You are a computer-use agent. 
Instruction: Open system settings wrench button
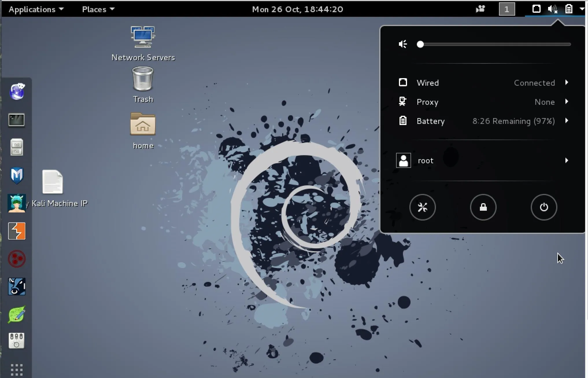click(422, 207)
